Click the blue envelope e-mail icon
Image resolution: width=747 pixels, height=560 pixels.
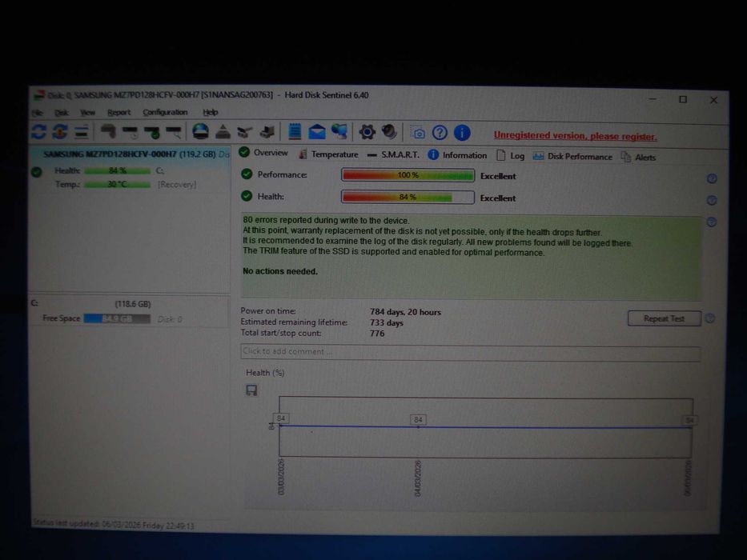[x=317, y=132]
